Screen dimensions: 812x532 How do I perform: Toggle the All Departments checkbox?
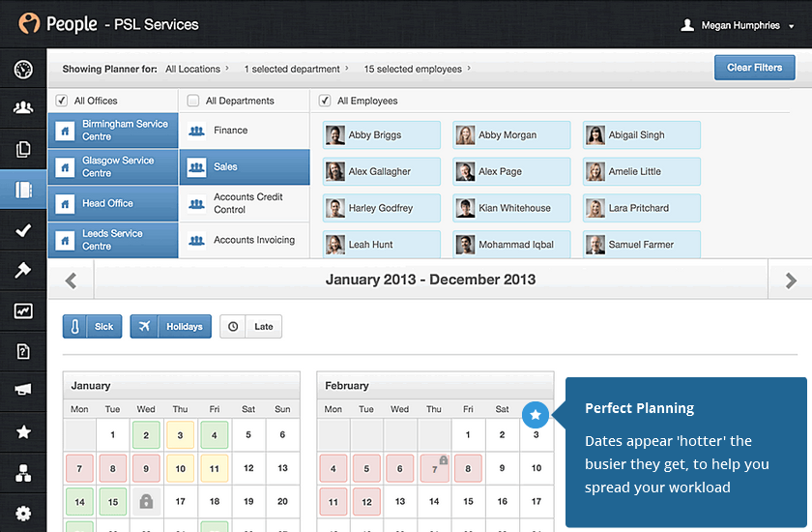click(x=192, y=101)
